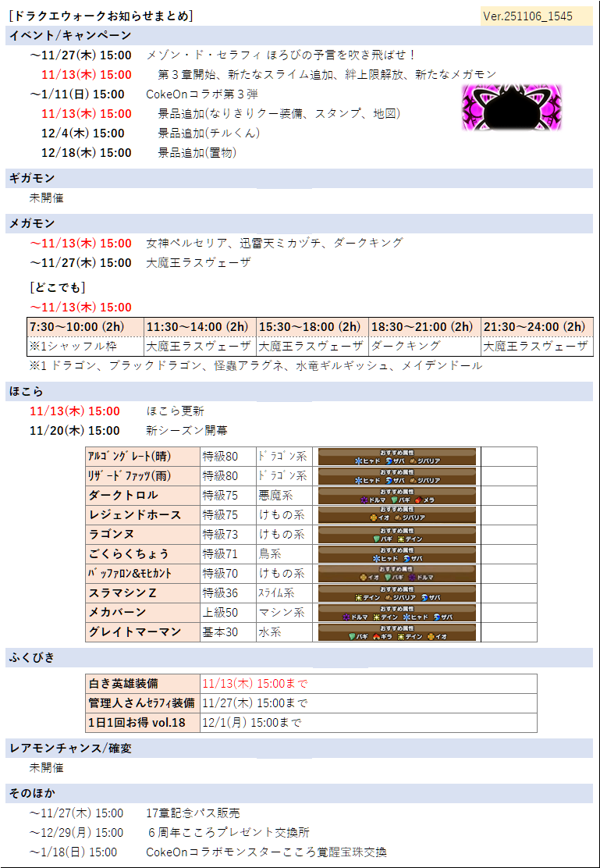Select the メガモン section header

pyautogui.click(x=32, y=223)
